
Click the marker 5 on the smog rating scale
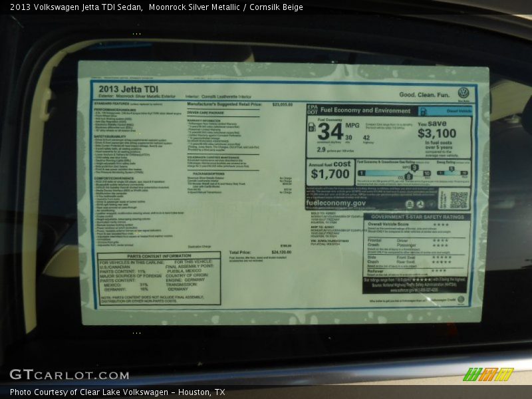(452, 169)
